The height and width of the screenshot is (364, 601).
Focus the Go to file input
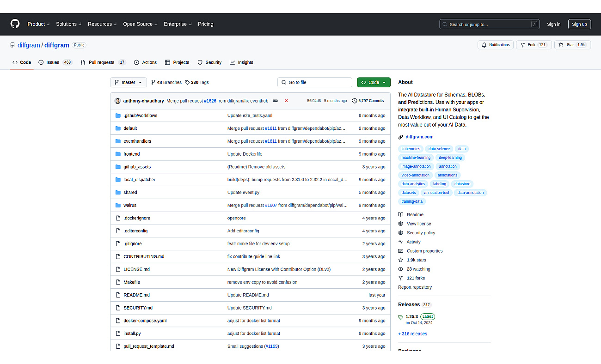315,82
